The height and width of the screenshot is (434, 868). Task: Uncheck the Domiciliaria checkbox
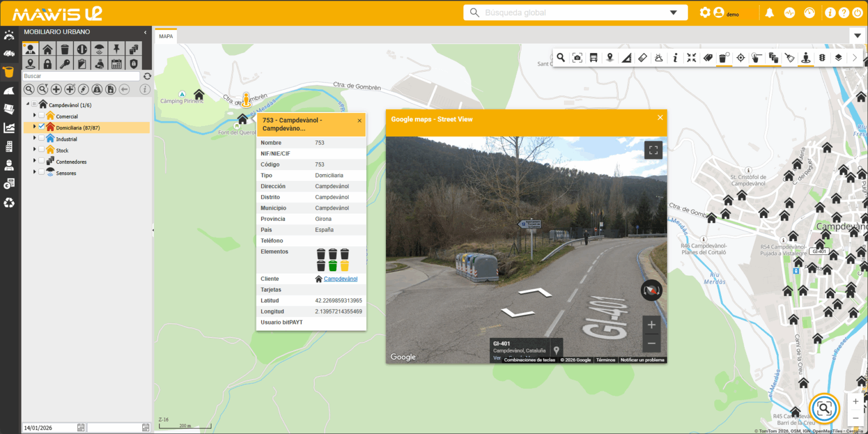(x=41, y=127)
